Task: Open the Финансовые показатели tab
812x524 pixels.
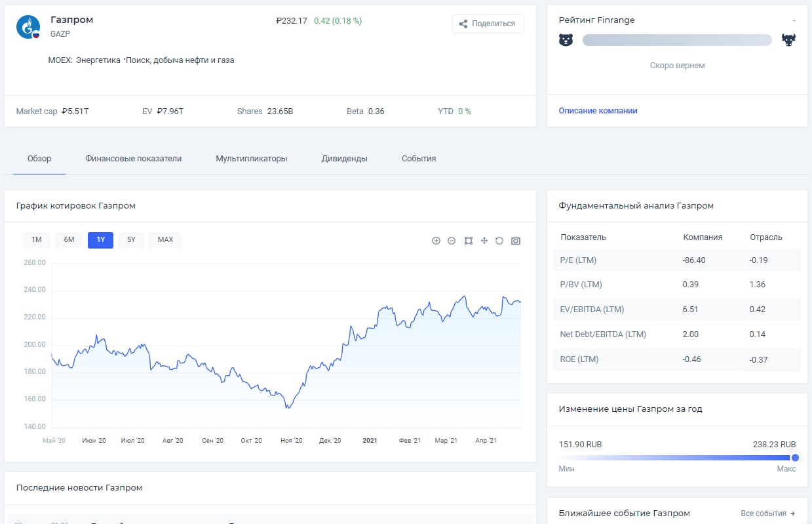Action: click(x=133, y=159)
